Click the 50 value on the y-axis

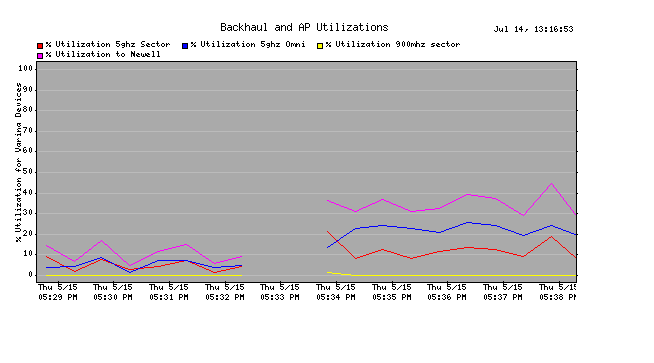point(28,171)
